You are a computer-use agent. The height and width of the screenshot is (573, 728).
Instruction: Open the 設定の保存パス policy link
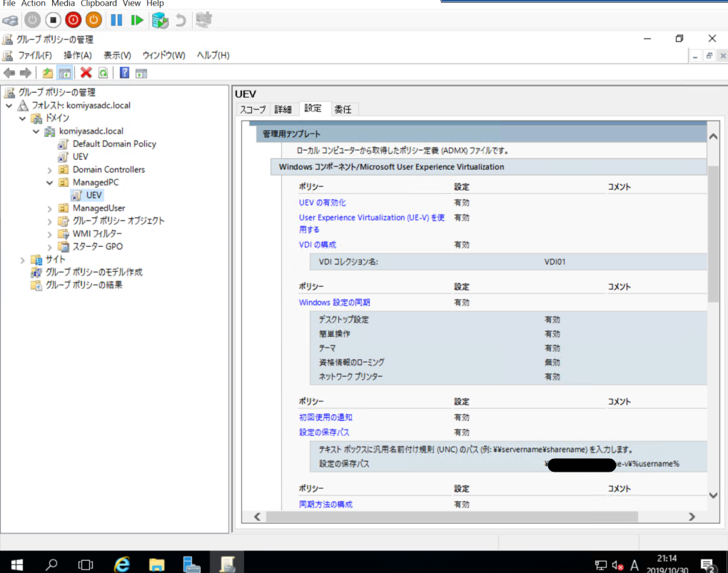click(324, 432)
